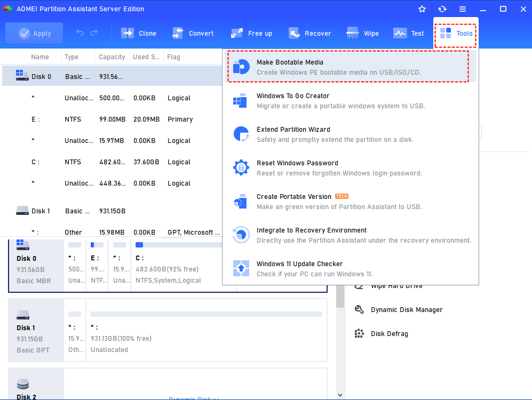532x400 pixels.
Task: Click the refresh icon in title bar
Action: [442, 9]
